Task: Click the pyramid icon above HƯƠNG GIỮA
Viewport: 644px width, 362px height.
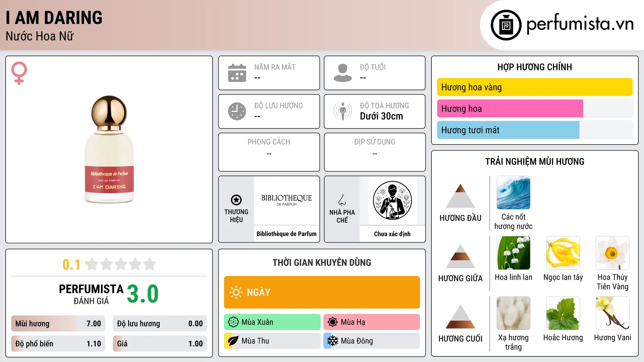Action: 460,256
